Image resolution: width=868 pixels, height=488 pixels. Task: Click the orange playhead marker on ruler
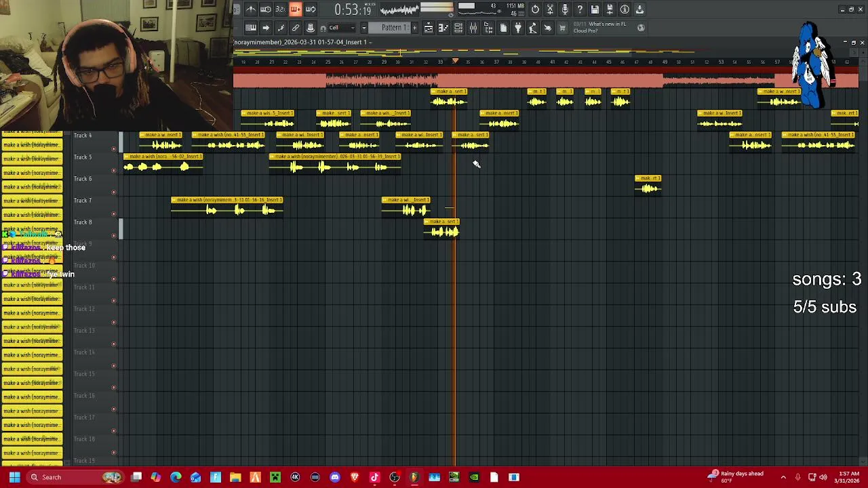[x=455, y=62]
